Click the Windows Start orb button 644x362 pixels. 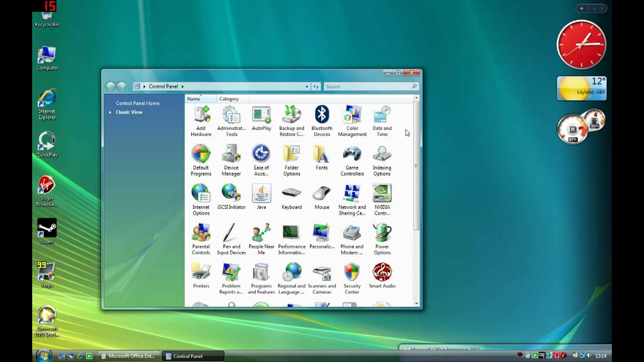click(x=44, y=355)
